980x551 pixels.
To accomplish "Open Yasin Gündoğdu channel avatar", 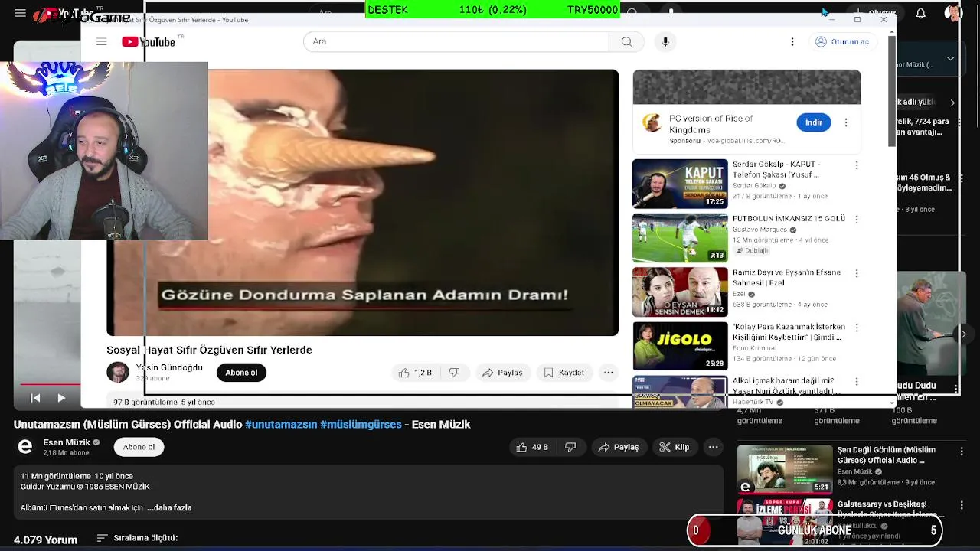I will tap(118, 373).
